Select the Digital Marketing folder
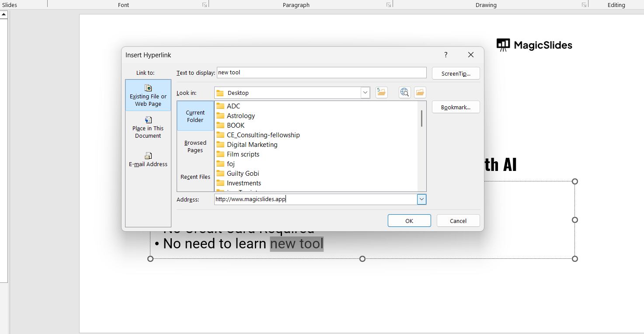This screenshot has height=334, width=644. click(x=247, y=145)
